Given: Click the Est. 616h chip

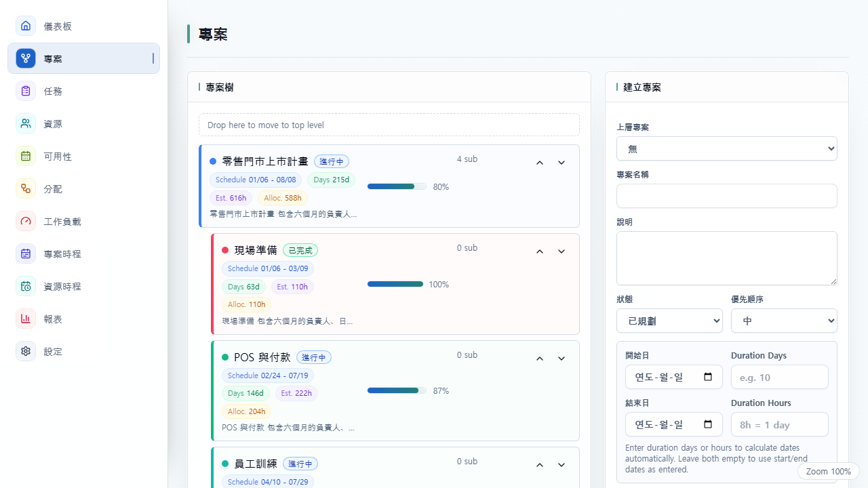Looking at the screenshot, I should point(231,198).
